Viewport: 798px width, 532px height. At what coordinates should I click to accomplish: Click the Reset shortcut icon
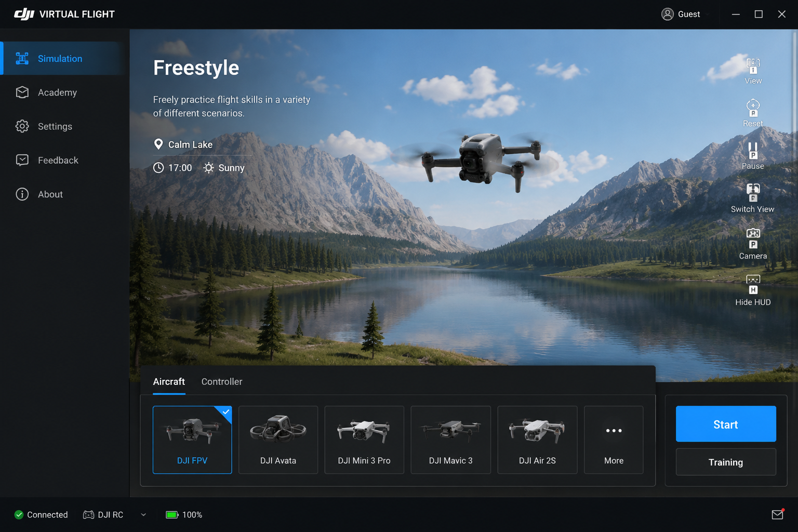(x=753, y=108)
